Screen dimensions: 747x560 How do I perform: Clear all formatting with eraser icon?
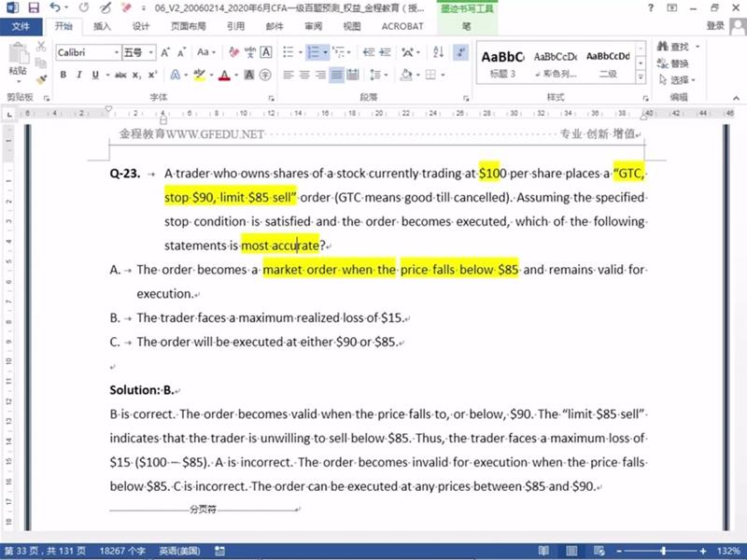tap(233, 52)
